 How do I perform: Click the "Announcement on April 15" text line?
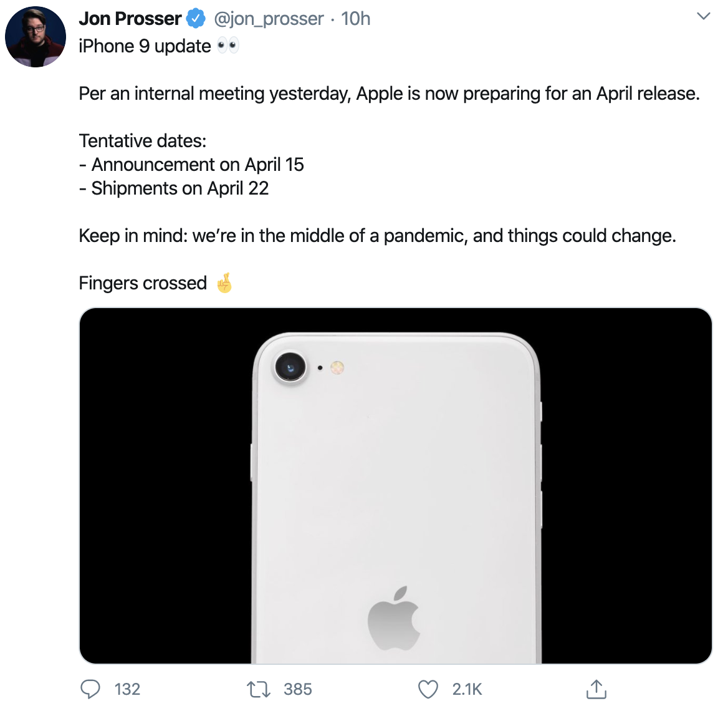(198, 165)
